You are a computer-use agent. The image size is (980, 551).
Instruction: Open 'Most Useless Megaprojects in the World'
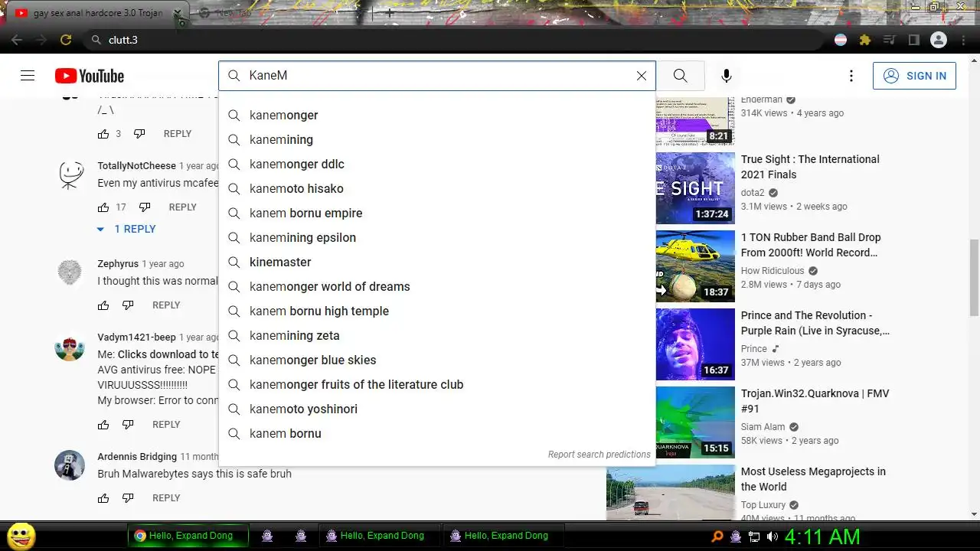pos(813,479)
